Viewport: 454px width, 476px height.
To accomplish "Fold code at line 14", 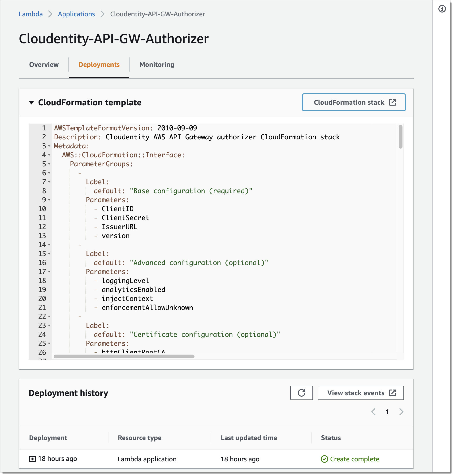I will tap(49, 244).
